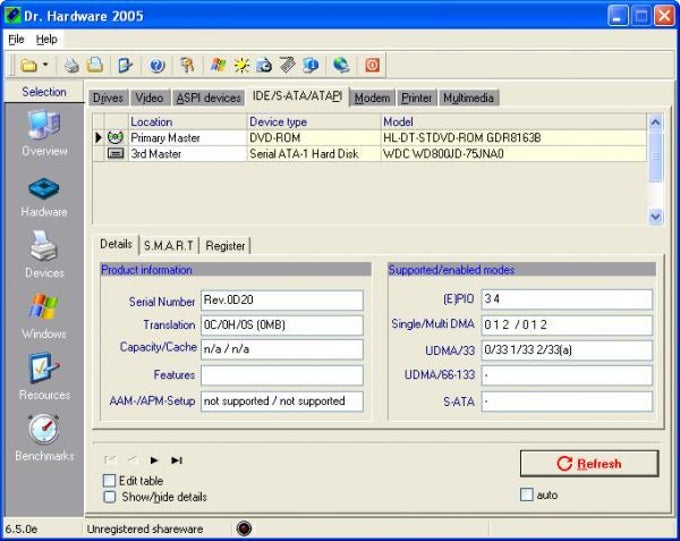
Task: Open the Overview section in sidebar
Action: tap(44, 133)
